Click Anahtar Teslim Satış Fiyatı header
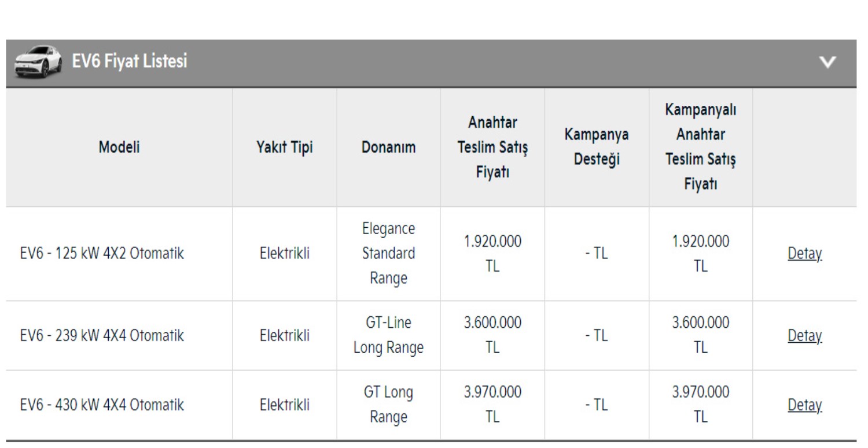The image size is (868, 448). [x=492, y=147]
